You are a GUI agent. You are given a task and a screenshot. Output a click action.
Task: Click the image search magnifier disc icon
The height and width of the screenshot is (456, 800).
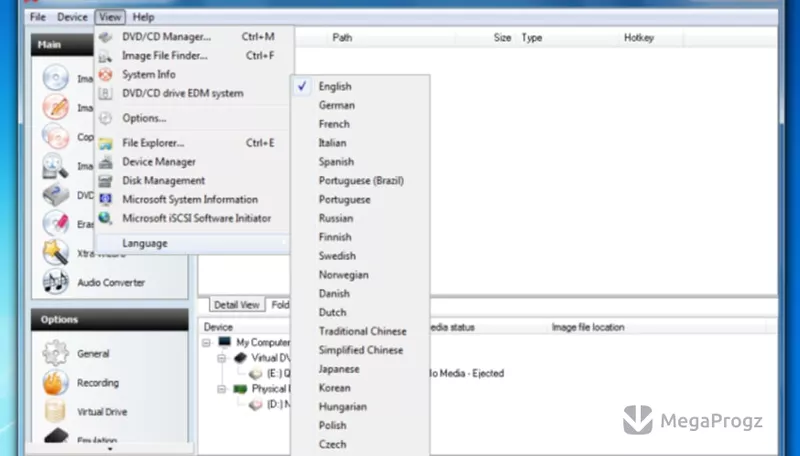[x=56, y=166]
